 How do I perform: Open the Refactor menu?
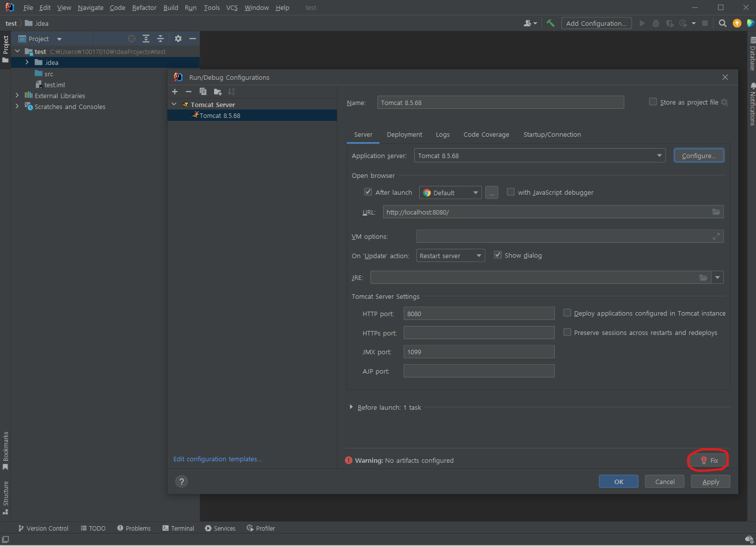click(144, 7)
